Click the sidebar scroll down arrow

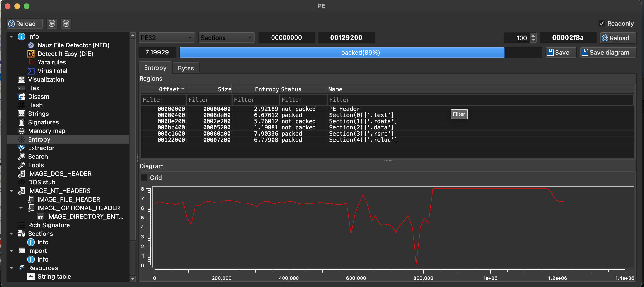pyautogui.click(x=133, y=278)
